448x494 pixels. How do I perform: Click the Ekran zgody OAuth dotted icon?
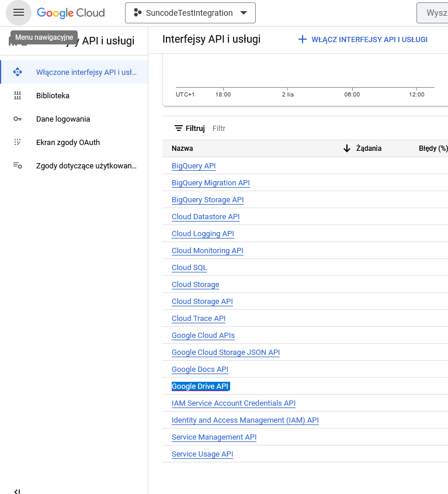(18, 142)
